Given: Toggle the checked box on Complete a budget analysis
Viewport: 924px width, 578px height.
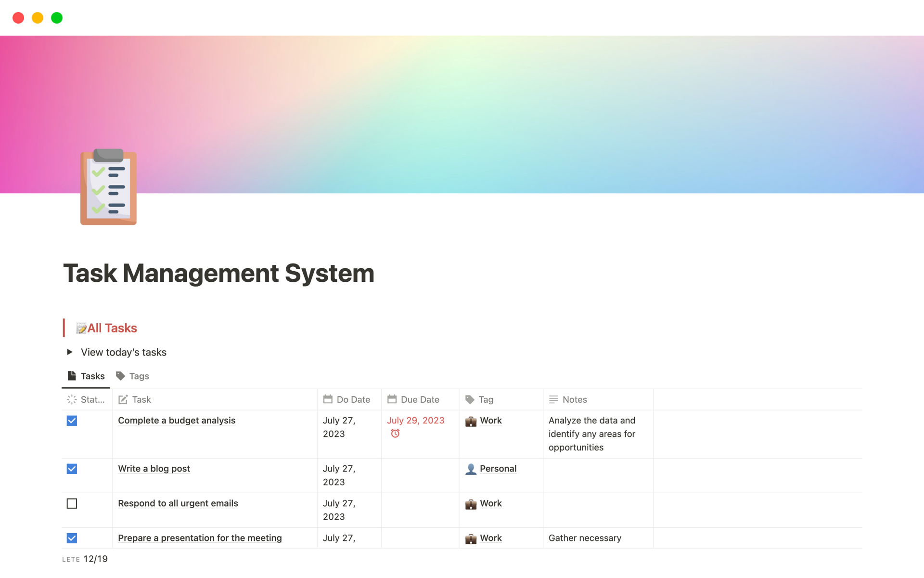Looking at the screenshot, I should (72, 421).
